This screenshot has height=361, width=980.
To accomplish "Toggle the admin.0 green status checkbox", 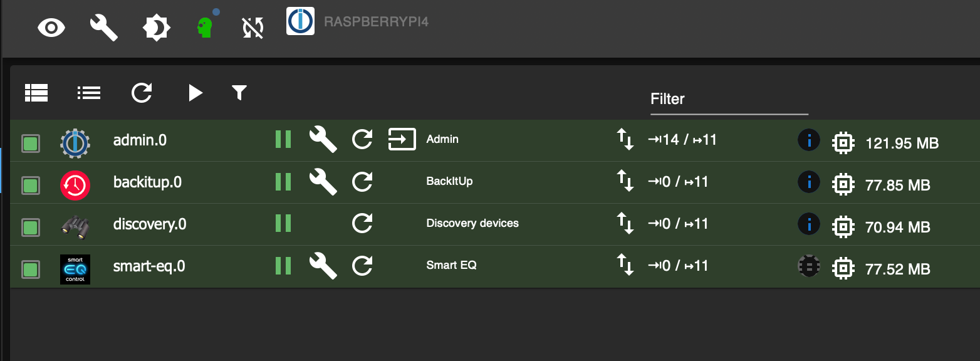I will (x=31, y=144).
